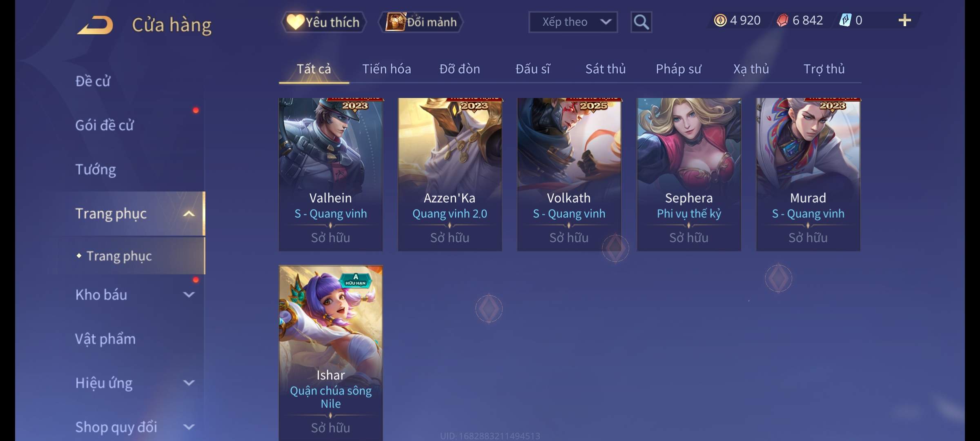Screen dimensions: 980x441
Task: Go to Gói đề cử menu
Action: 105,125
